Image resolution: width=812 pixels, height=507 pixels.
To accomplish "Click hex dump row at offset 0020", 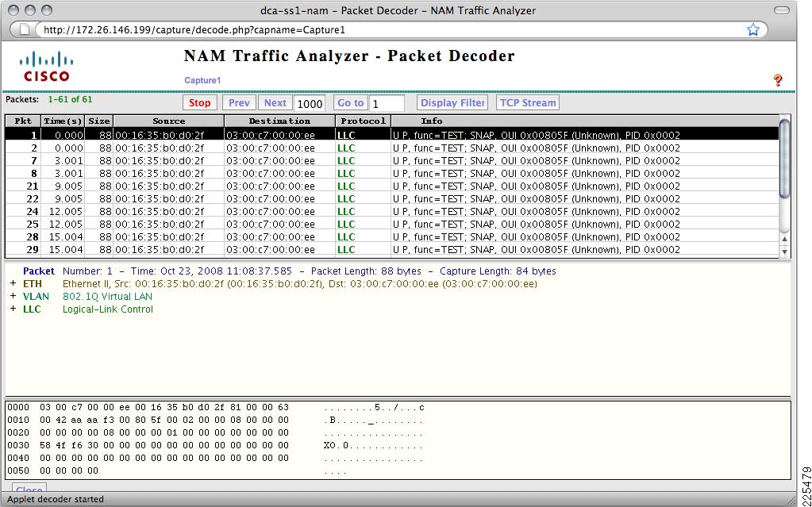I will click(x=216, y=433).
